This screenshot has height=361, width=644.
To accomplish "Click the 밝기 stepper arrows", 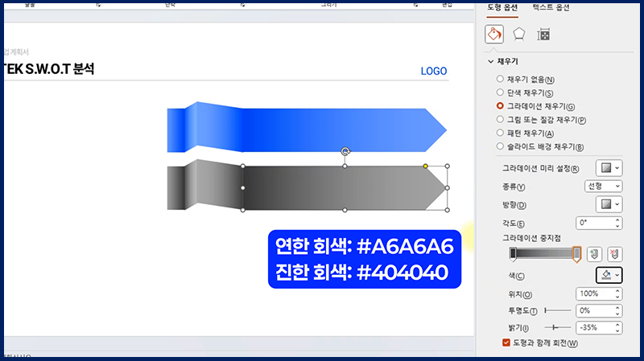I will pos(617,328).
